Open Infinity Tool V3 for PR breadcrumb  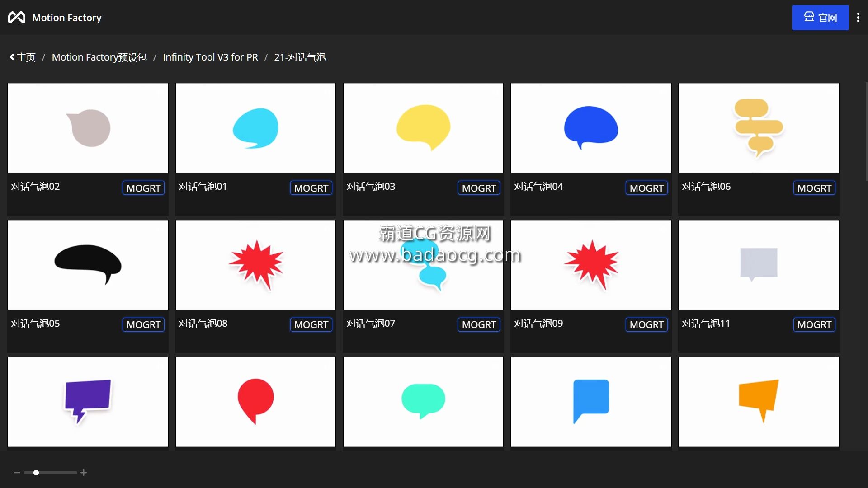tap(210, 57)
